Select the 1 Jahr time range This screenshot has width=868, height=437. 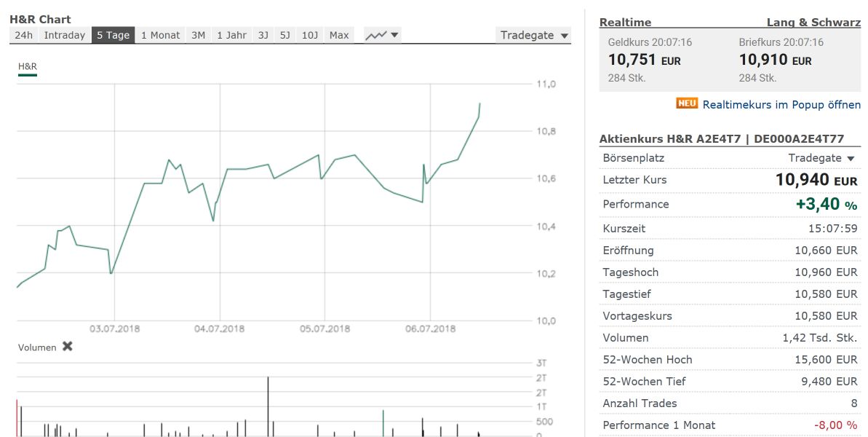pos(231,35)
